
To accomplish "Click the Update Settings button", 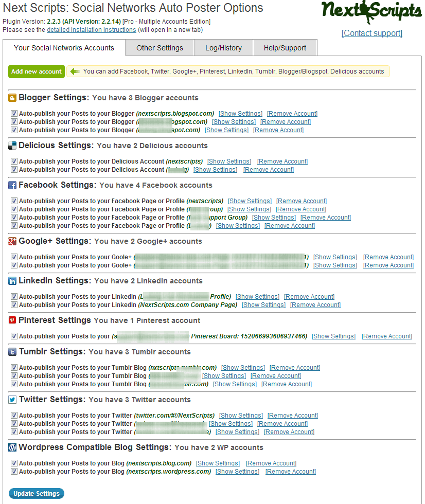I will pos(37,493).
